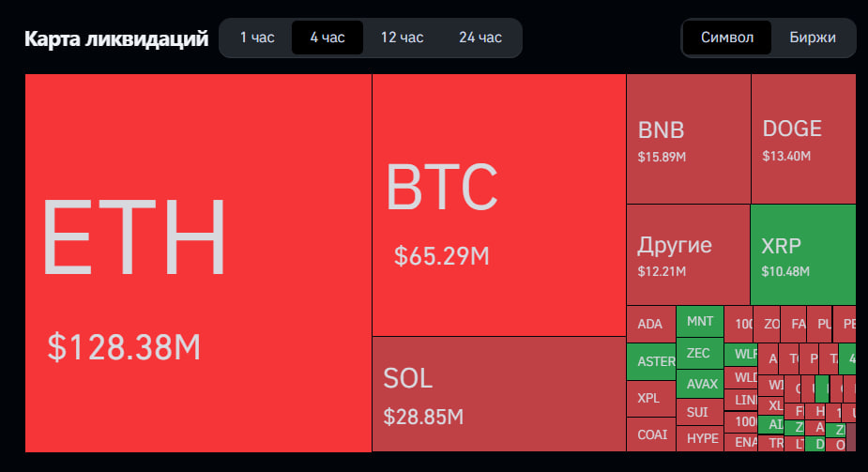Select the green MNT tile

pyautogui.click(x=700, y=321)
